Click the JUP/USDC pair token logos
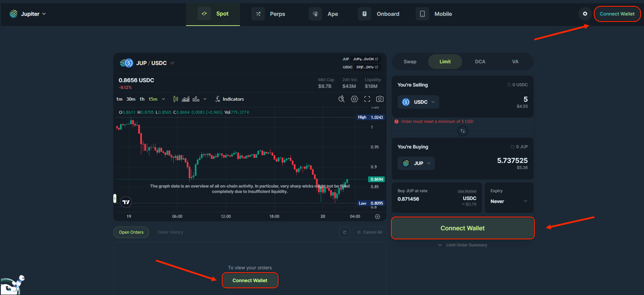Screen dimensions: 644x295 pyautogui.click(x=126, y=63)
